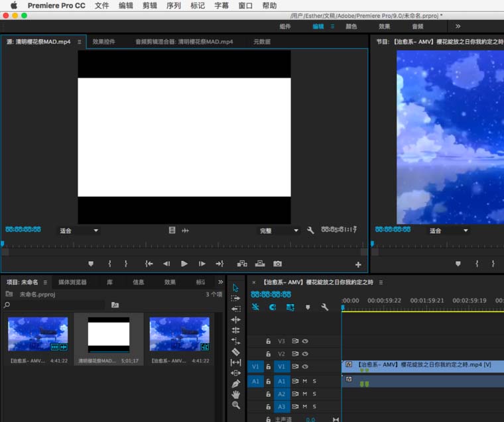This screenshot has width=504, height=422.
Task: Open the 序列 menu
Action: click(174, 5)
